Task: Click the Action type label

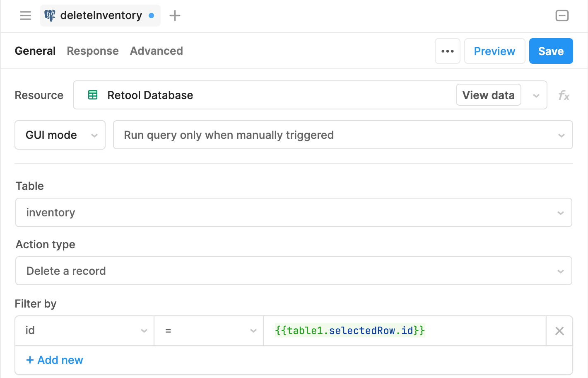Action: click(46, 245)
